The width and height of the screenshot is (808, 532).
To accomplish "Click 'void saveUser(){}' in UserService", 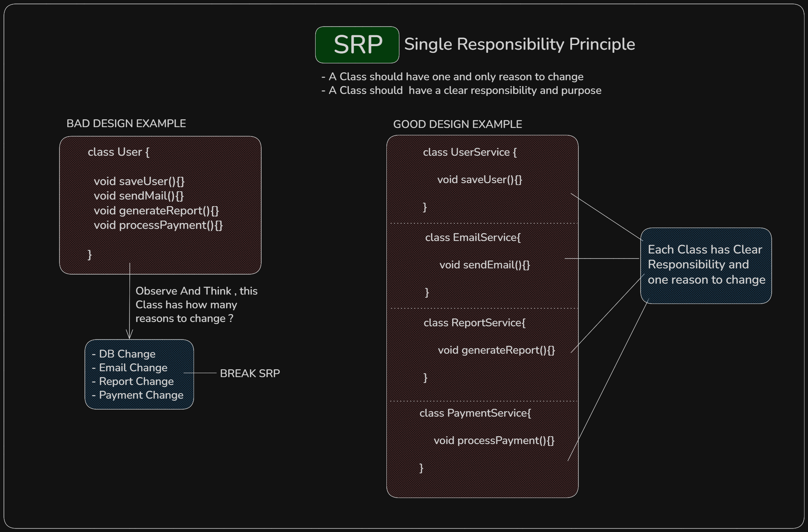I will [480, 180].
